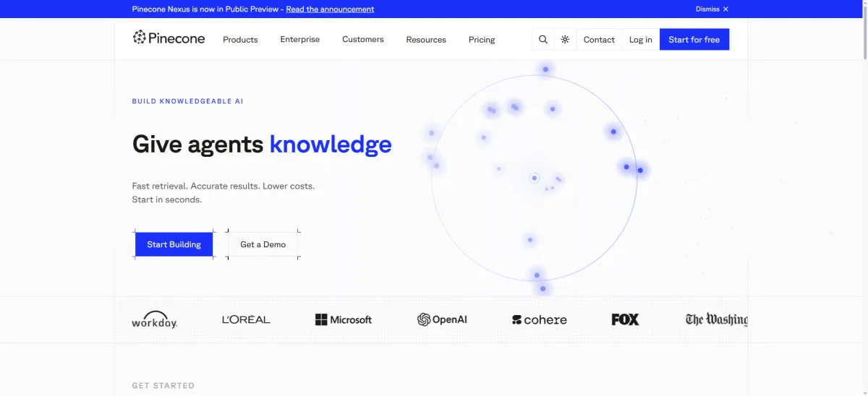Expand the Resources menu

coord(426,40)
